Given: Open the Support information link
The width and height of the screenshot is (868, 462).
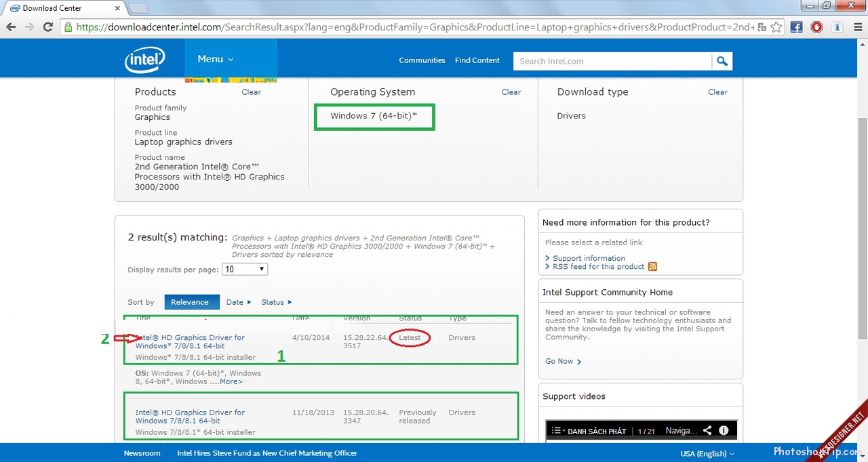Looking at the screenshot, I should (x=589, y=258).
